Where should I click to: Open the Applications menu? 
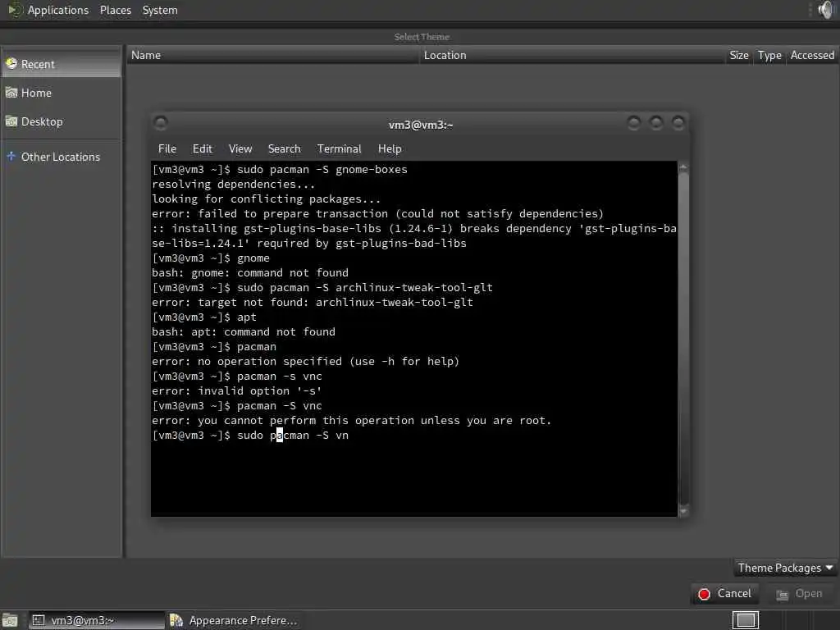pyautogui.click(x=58, y=10)
